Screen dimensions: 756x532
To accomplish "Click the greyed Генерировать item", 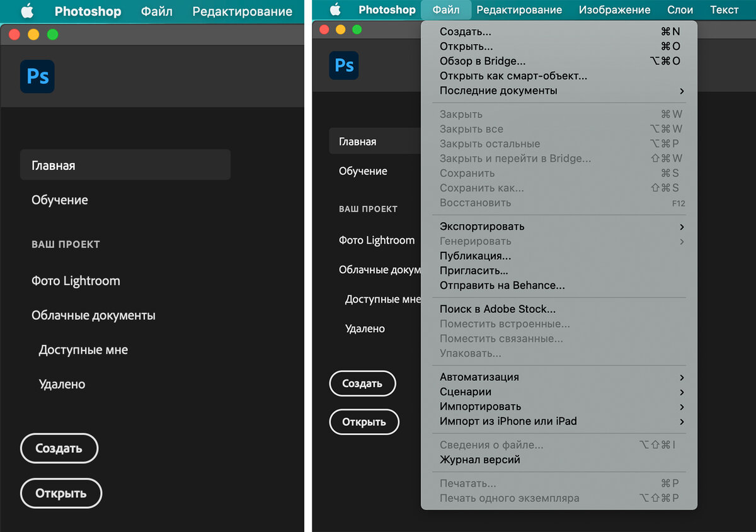I will [x=559, y=241].
